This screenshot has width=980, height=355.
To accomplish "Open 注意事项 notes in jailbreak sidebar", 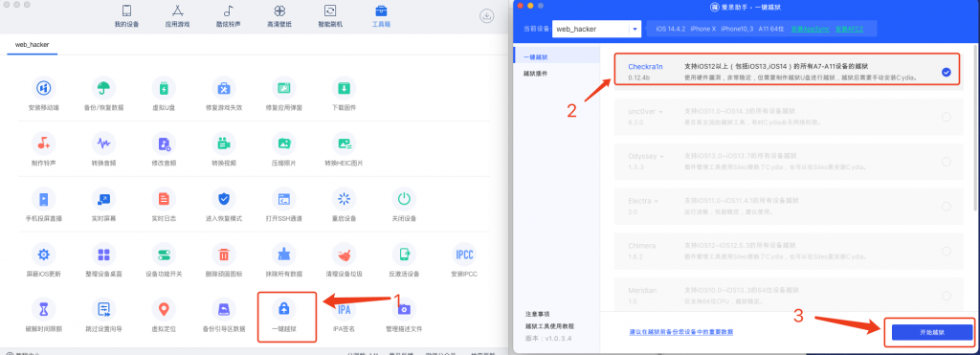I will tap(537, 314).
